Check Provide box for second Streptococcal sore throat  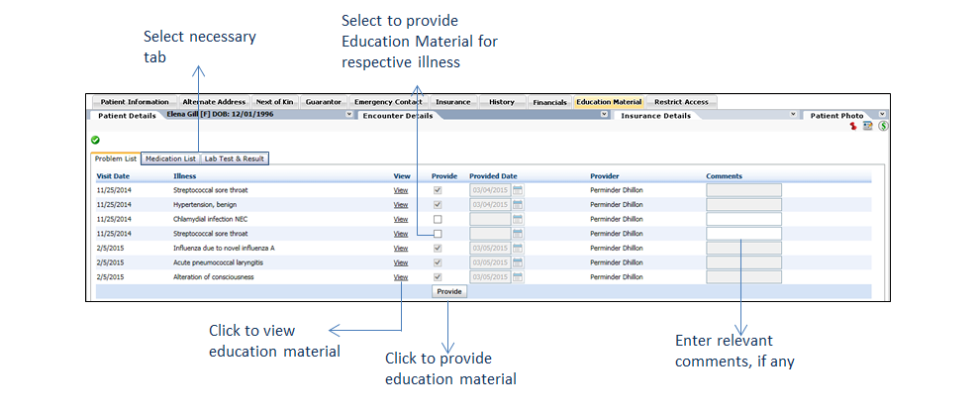point(438,234)
